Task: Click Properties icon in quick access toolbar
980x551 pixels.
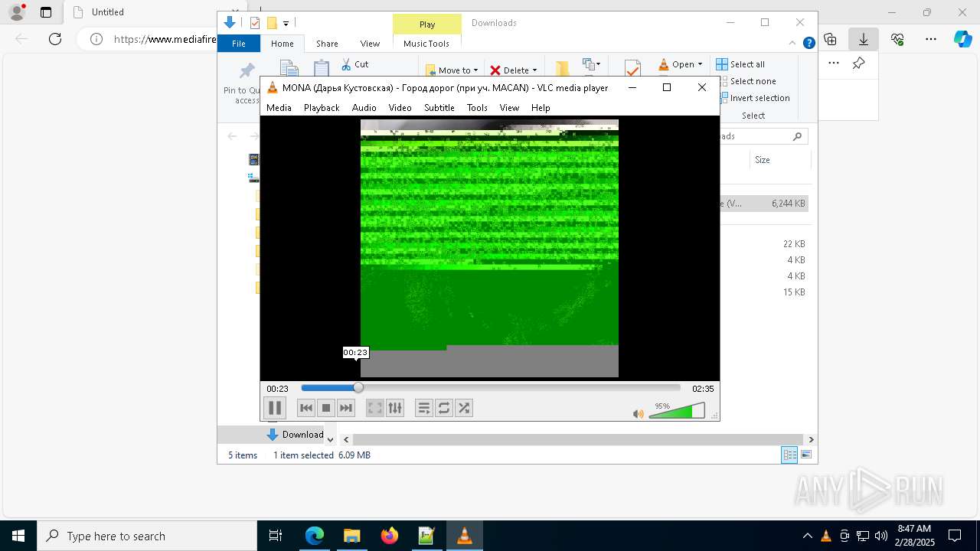Action: tap(255, 23)
